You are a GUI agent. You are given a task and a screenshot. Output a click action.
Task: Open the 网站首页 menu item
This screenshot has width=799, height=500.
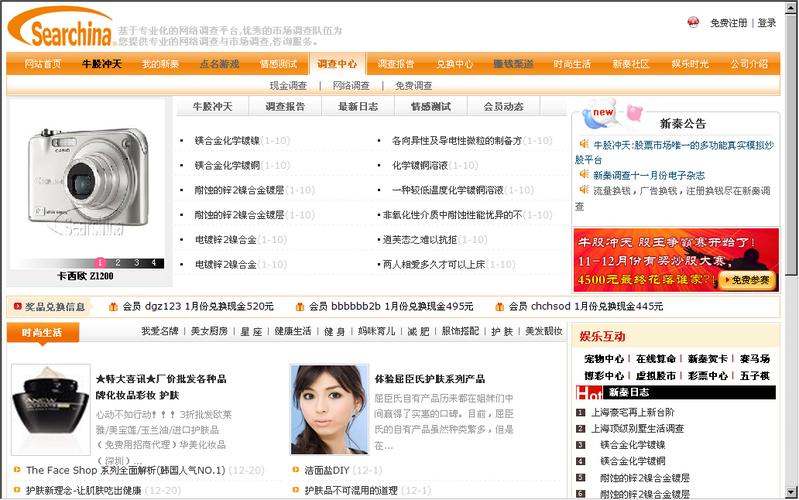click(x=42, y=64)
